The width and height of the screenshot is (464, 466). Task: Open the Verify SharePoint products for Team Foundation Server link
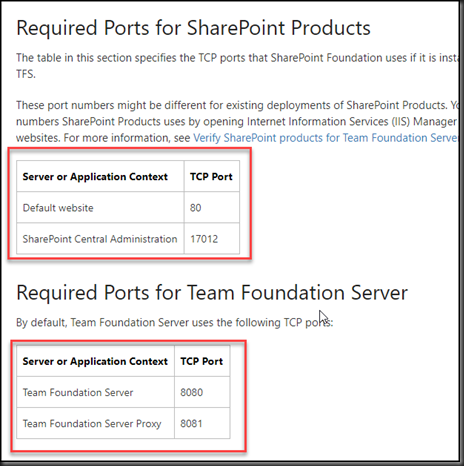(x=326, y=138)
